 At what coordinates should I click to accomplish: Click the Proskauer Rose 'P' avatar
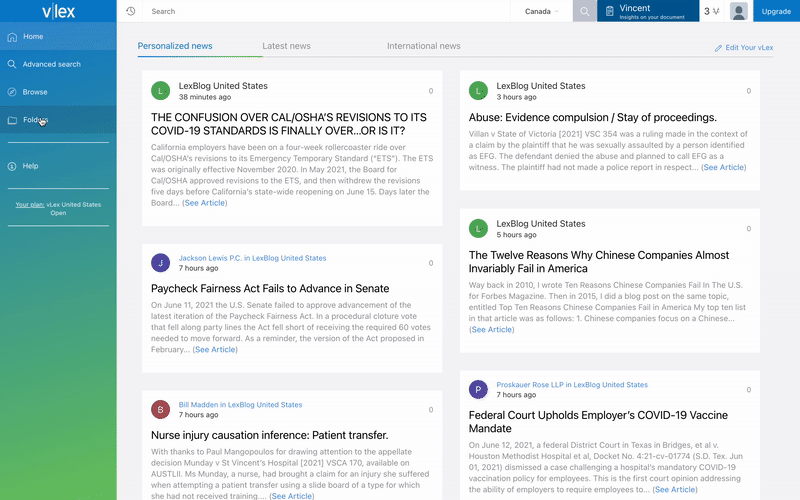pos(479,390)
